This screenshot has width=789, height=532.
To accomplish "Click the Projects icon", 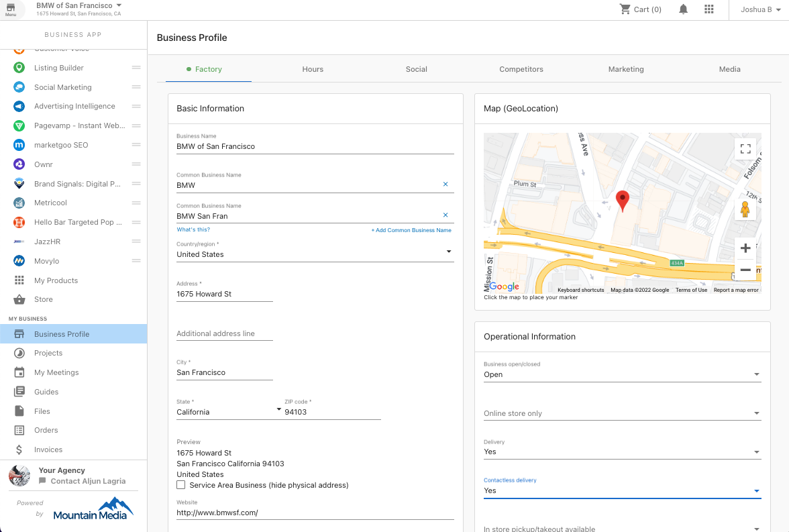I will coord(19,353).
